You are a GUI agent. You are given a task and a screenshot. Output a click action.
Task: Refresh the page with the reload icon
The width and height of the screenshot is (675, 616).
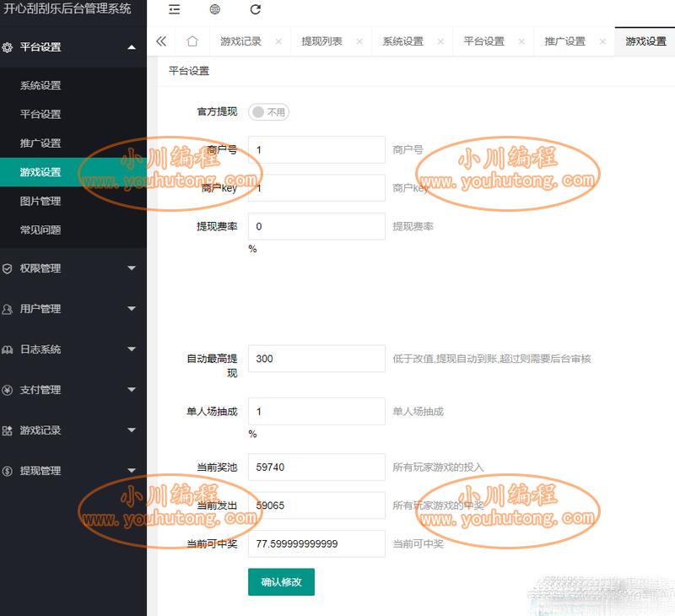coord(256,9)
